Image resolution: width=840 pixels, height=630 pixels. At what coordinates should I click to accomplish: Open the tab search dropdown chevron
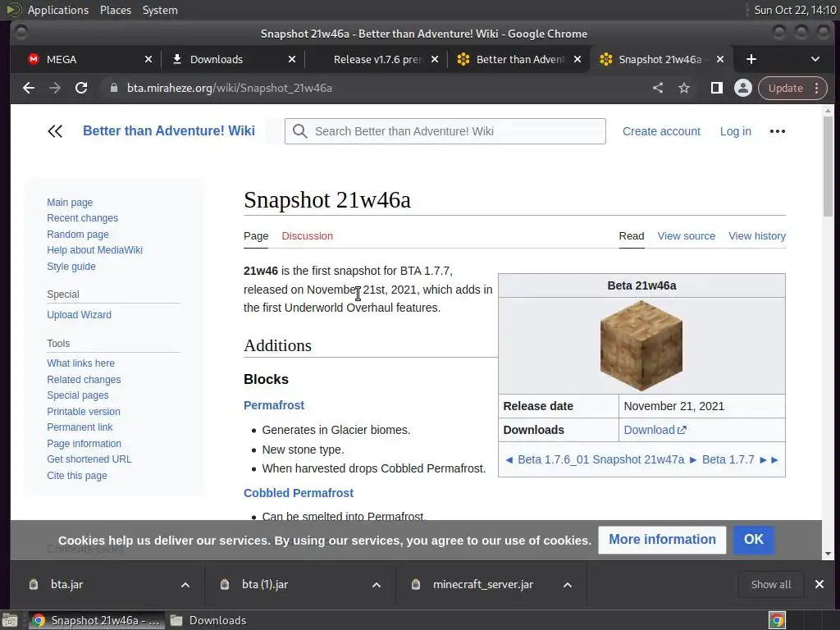pyautogui.click(x=815, y=59)
